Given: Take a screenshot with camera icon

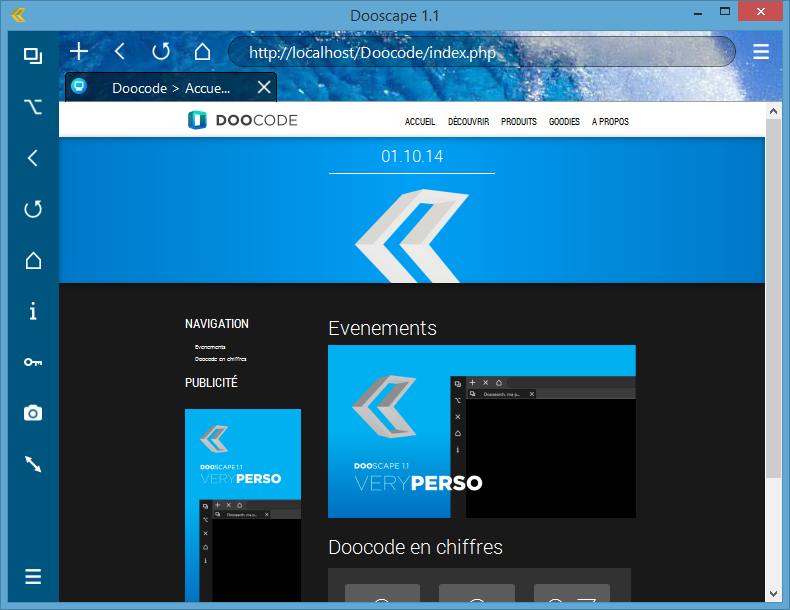Looking at the screenshot, I should [x=33, y=413].
